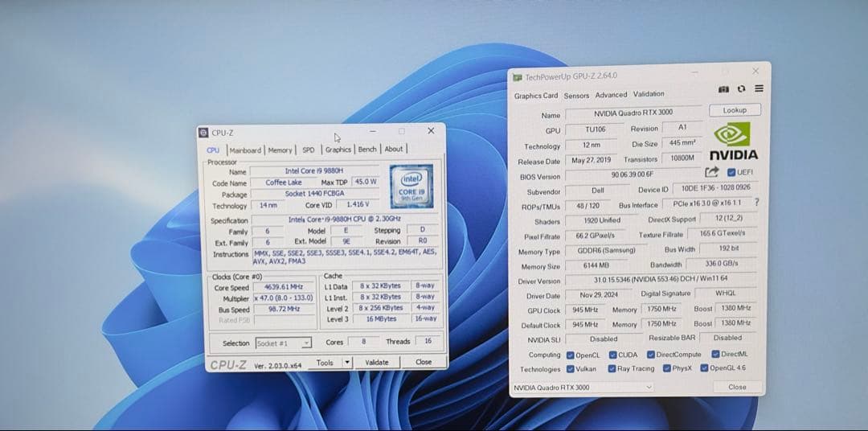Screen dimensions: 868x431
Task: Close the GPU-Z window with X
Action: tap(755, 71)
